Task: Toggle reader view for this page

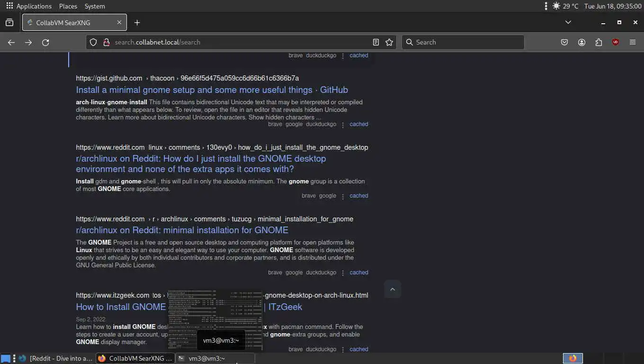Action: (376, 42)
